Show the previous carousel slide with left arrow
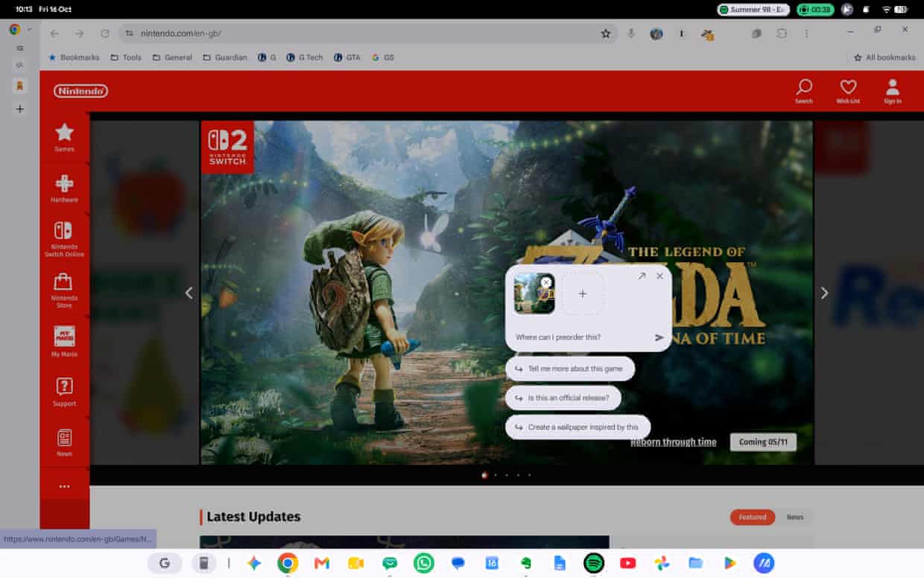The height and width of the screenshot is (578, 924). click(189, 293)
